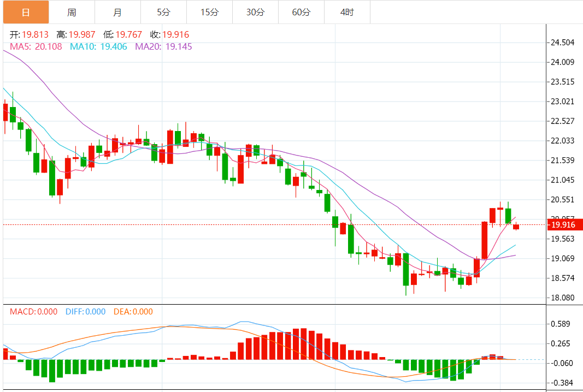This screenshot has height=392, width=583.
Task: Click the 24.009 price axis label
Action: pos(563,62)
